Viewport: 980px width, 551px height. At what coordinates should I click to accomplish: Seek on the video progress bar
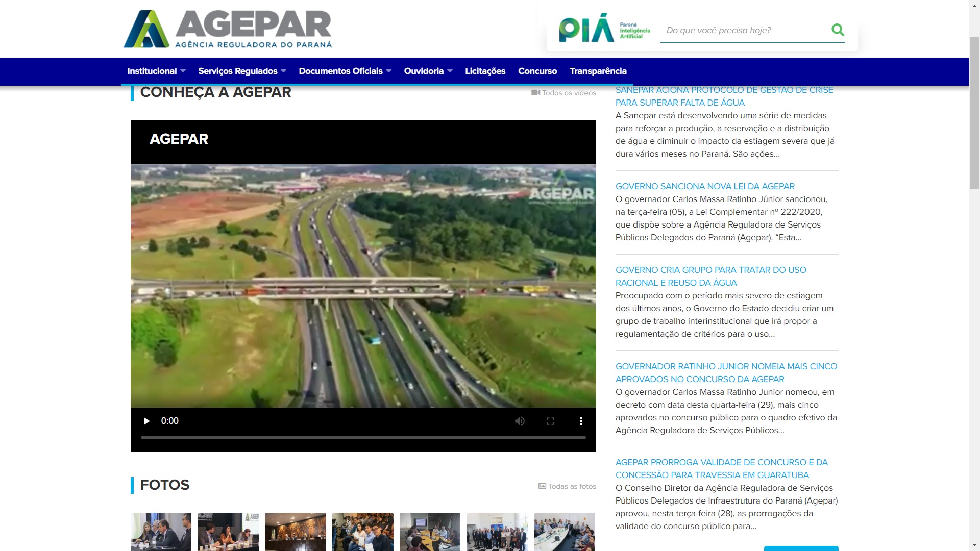pyautogui.click(x=363, y=437)
